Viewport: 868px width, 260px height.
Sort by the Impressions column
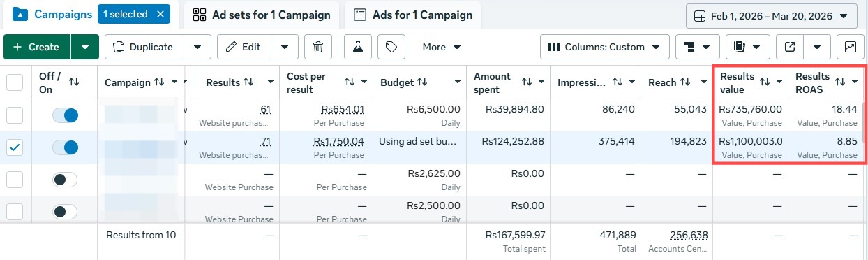pos(618,82)
